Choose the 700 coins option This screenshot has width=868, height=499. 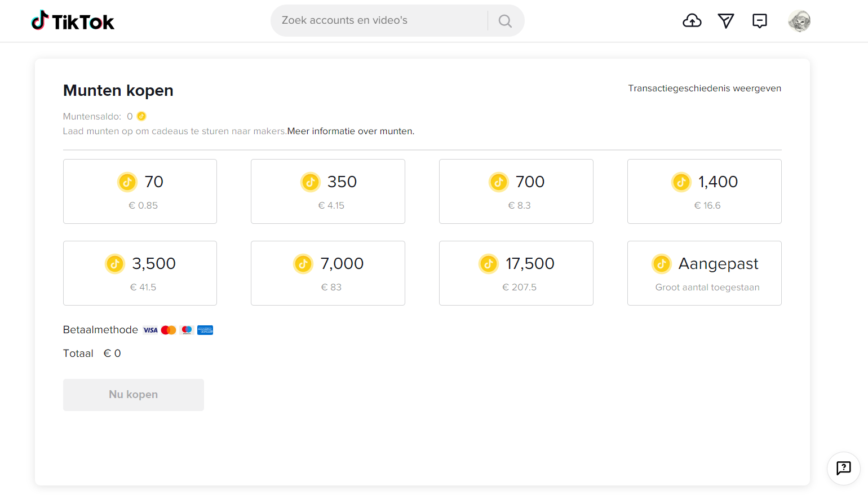[516, 191]
